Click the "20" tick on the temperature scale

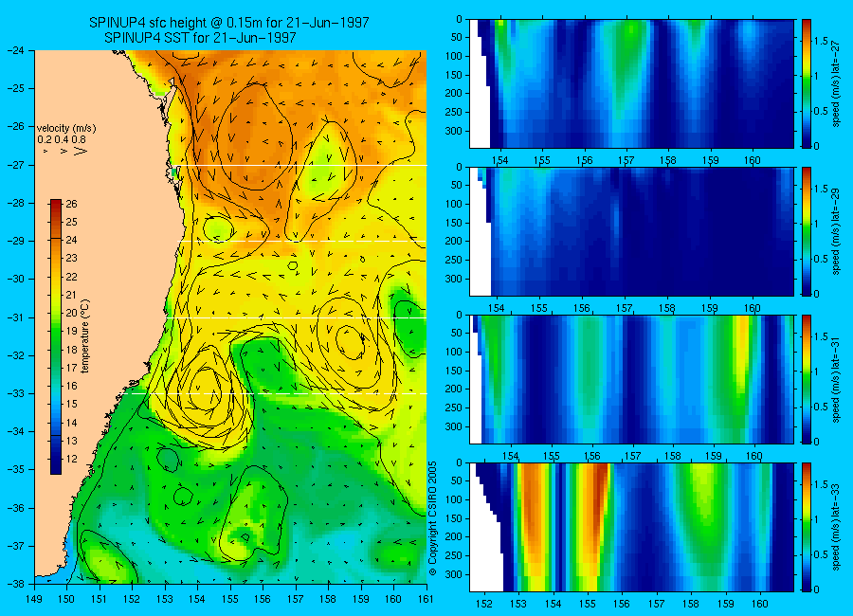[x=71, y=314]
